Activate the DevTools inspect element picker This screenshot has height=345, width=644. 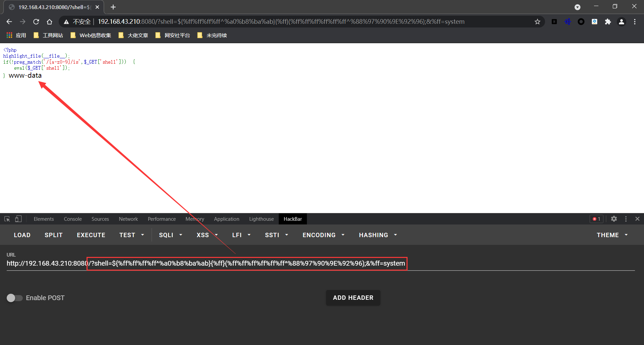pyautogui.click(x=7, y=219)
